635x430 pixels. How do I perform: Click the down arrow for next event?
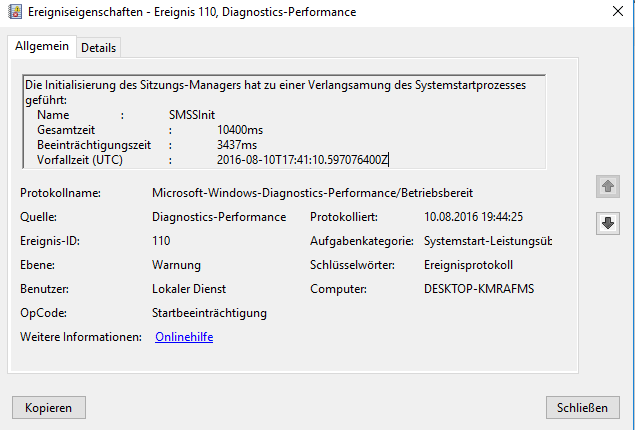point(606,224)
